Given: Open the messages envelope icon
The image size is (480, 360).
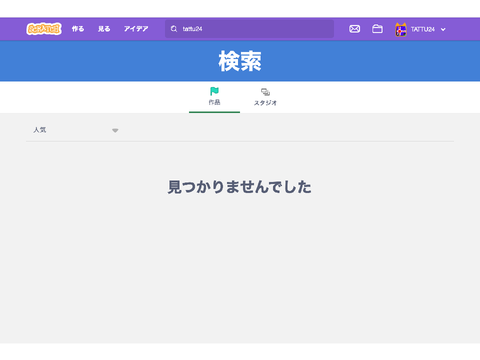Looking at the screenshot, I should coord(354,29).
